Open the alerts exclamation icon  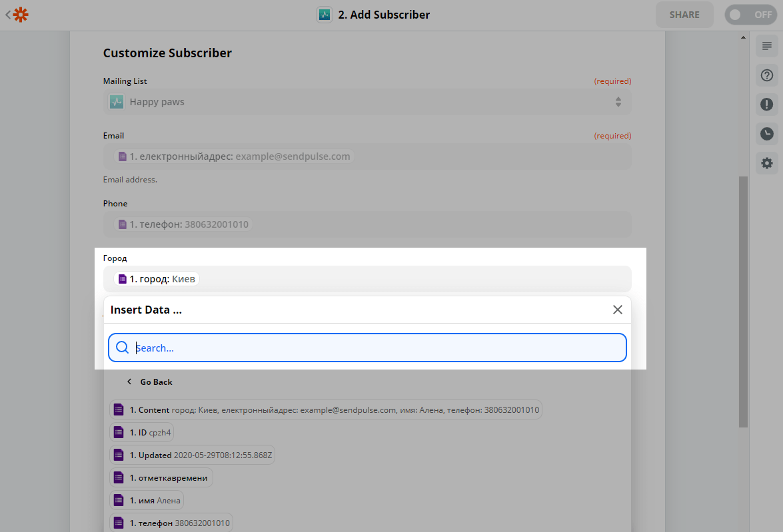[x=767, y=105]
